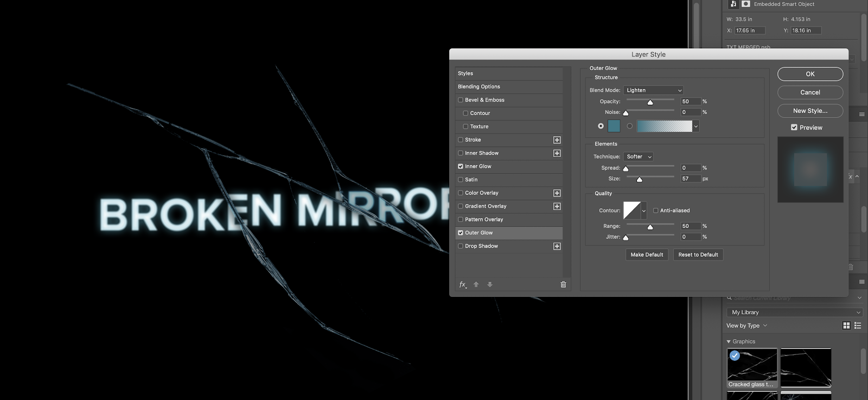Click the X position field in Properties
868x400 pixels.
[x=750, y=30]
